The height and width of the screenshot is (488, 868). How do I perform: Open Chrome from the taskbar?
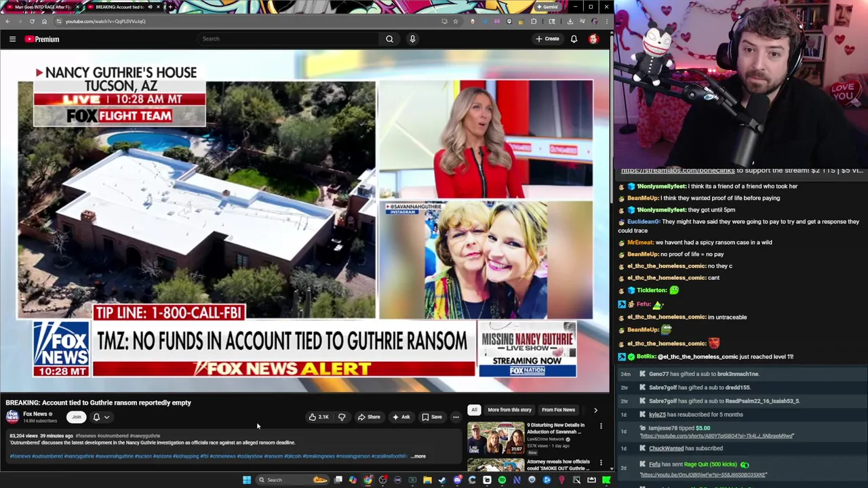[x=368, y=480]
